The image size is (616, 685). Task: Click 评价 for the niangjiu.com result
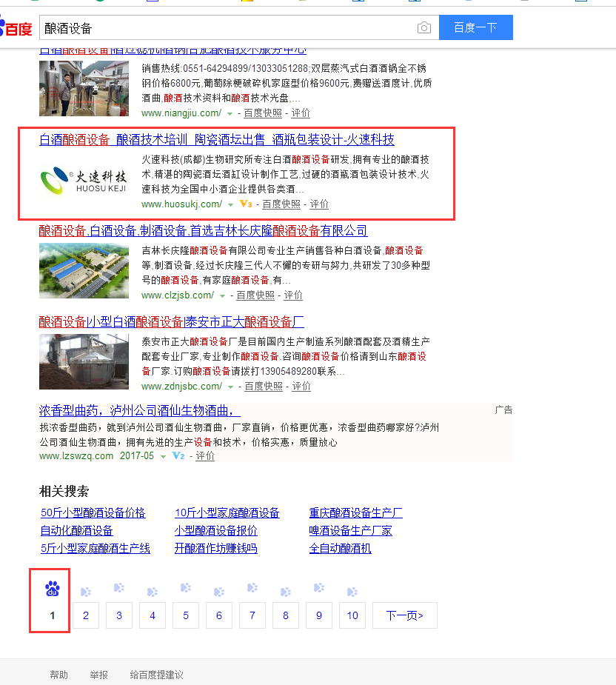pos(301,113)
